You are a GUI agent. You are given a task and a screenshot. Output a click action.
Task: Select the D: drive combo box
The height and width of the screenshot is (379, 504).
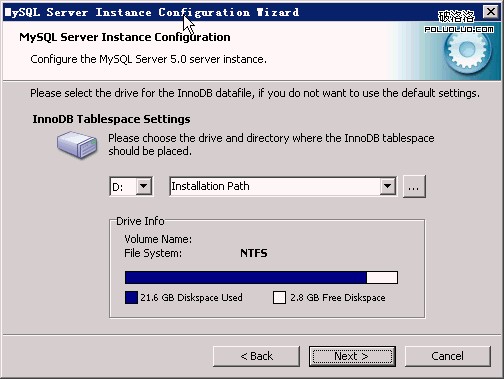point(131,186)
